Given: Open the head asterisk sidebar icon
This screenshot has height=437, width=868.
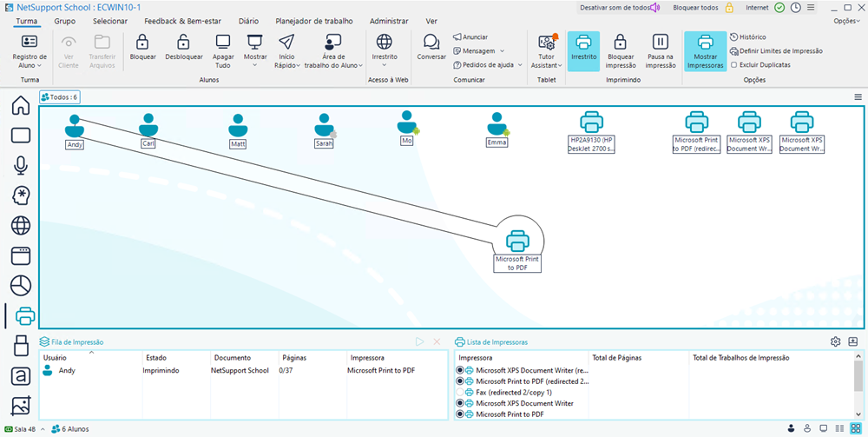Looking at the screenshot, I should [21, 195].
